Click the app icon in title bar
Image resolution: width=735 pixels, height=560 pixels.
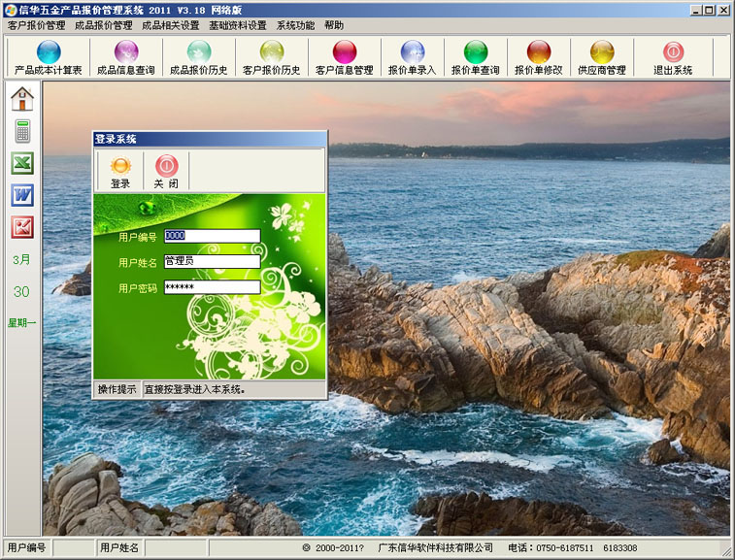pyautogui.click(x=10, y=10)
